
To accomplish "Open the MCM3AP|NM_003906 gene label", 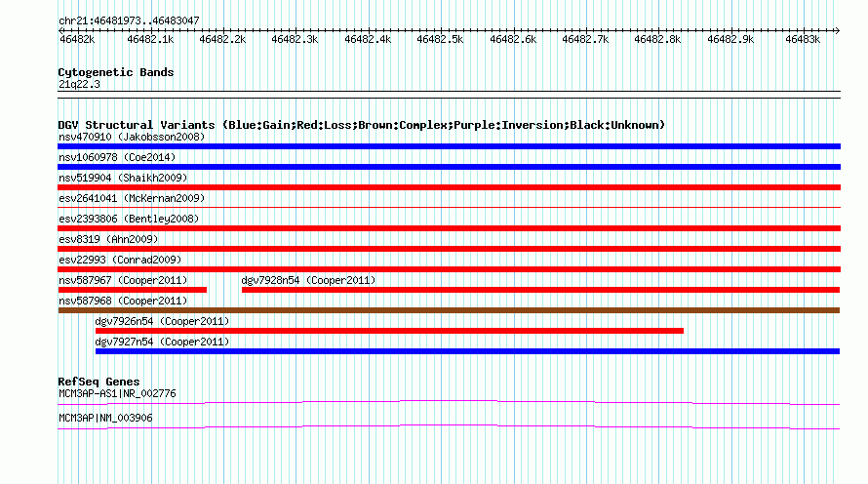I will pos(105,418).
